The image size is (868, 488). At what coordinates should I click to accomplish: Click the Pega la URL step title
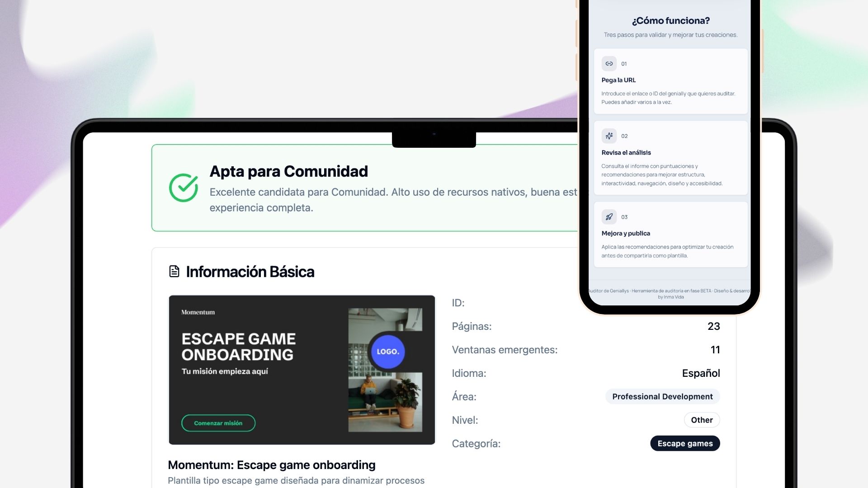618,80
